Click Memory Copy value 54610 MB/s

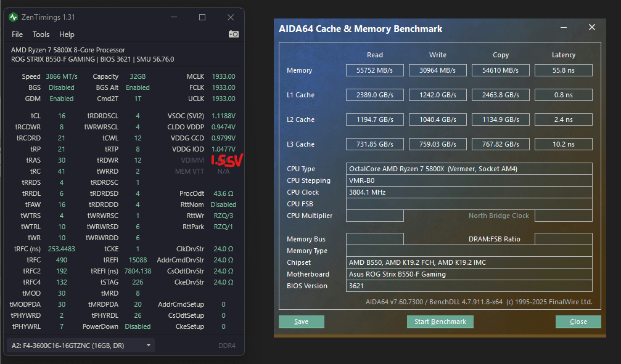click(501, 70)
